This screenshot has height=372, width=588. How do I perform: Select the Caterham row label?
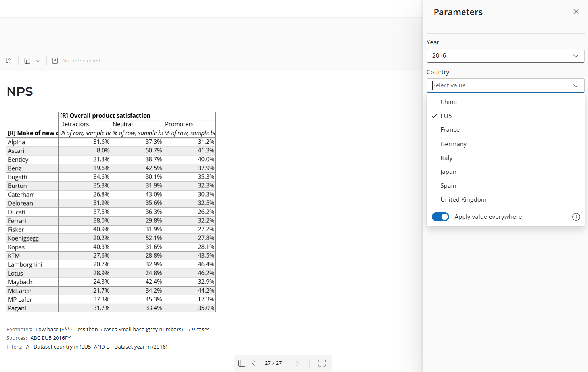click(33, 195)
